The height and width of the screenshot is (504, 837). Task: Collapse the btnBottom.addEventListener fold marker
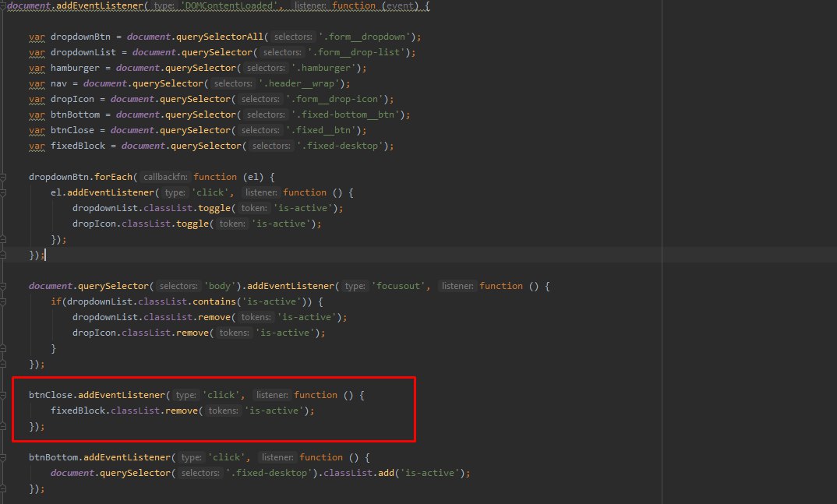[x=2, y=457]
